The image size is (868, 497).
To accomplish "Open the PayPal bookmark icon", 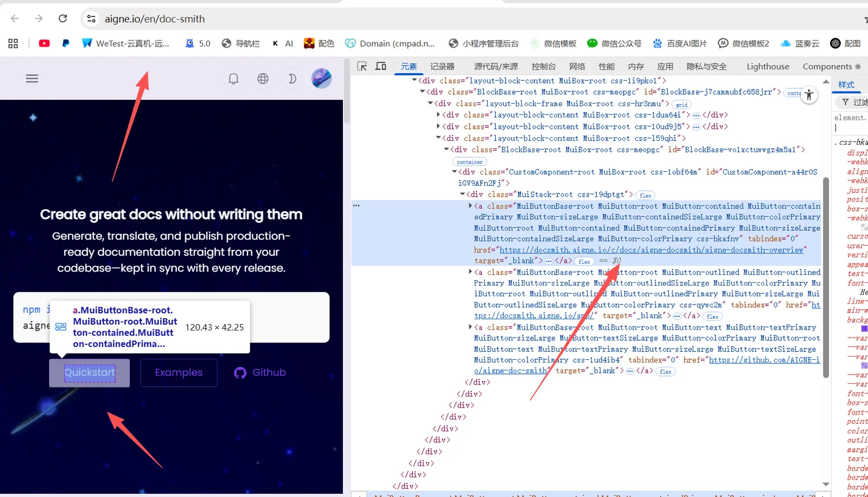I will [x=66, y=43].
